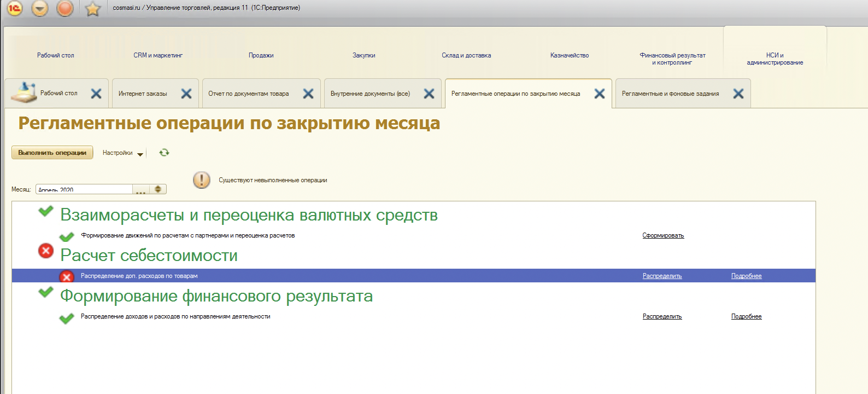Close the Интернет заказы tab
Screen dimensions: 868x394
click(186, 94)
